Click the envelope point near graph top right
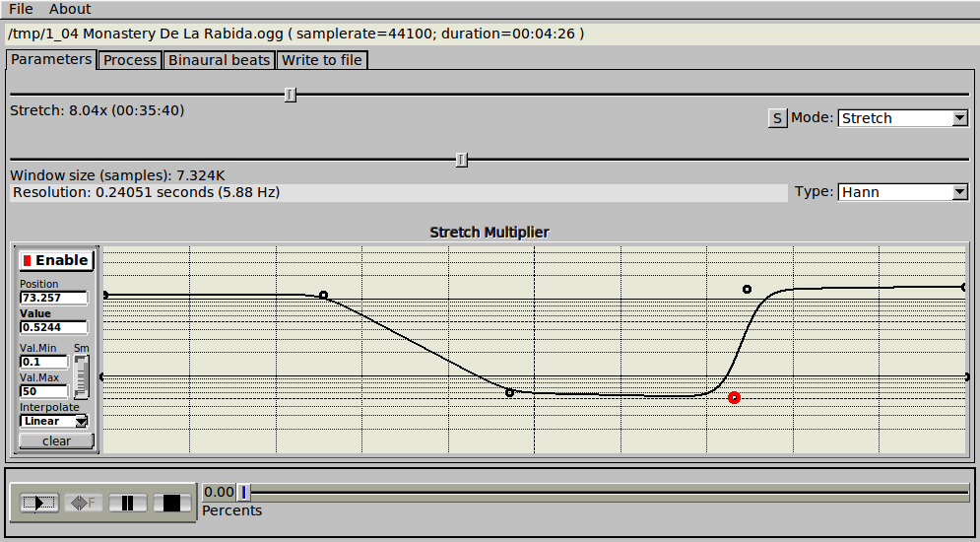 pyautogui.click(x=747, y=289)
